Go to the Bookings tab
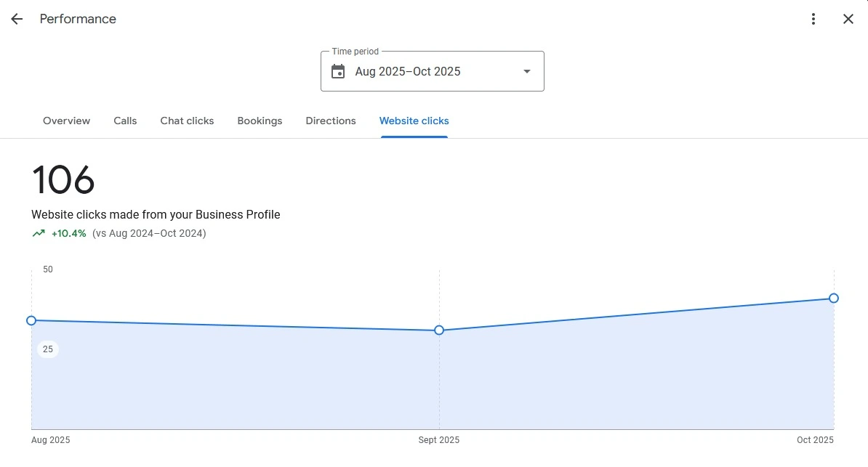This screenshot has height=467, width=868. tap(260, 121)
